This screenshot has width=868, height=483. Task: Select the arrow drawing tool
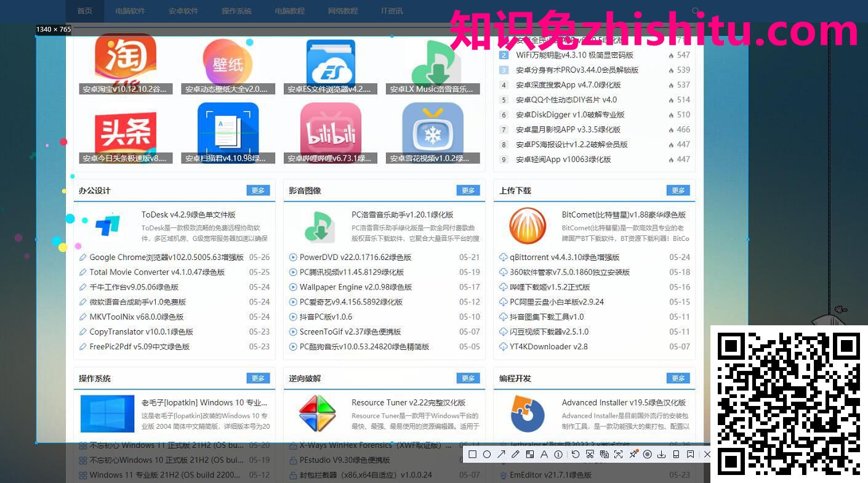(501, 454)
